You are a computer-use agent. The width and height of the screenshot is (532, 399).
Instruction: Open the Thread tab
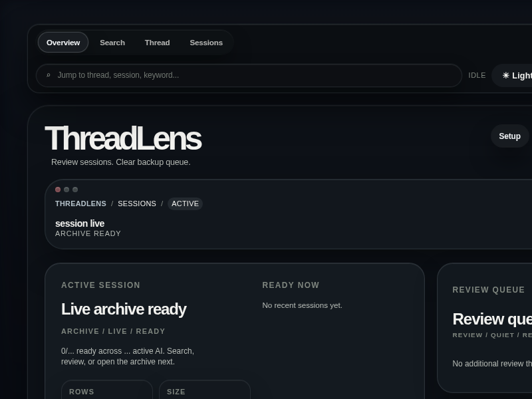click(x=157, y=43)
